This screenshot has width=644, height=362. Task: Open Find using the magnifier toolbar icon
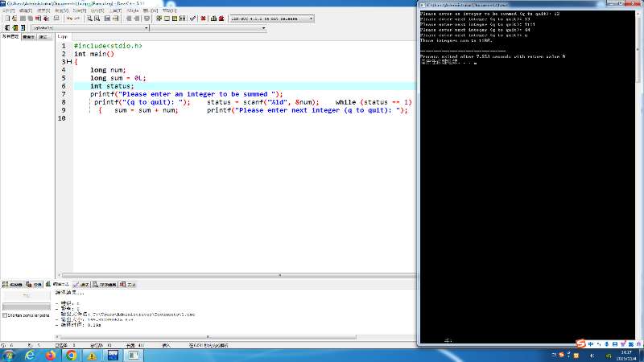point(89,19)
